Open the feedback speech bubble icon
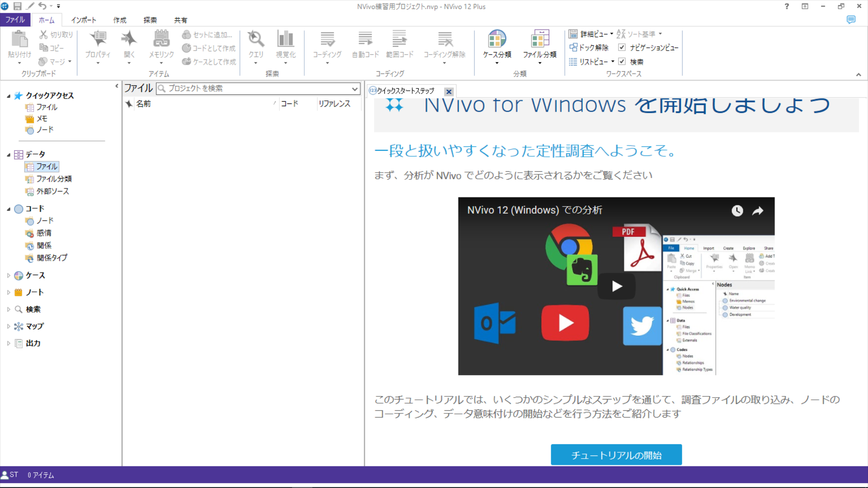Screen dimensions: 868x488 (851, 20)
